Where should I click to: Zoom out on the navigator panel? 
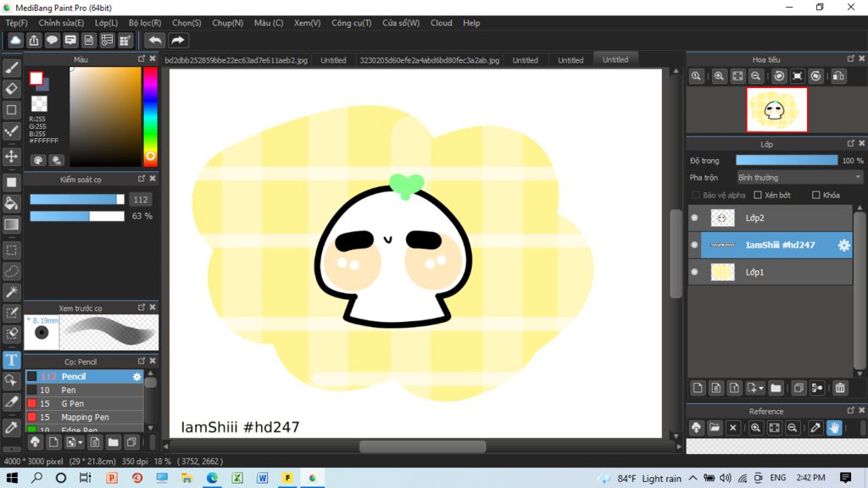pyautogui.click(x=755, y=75)
